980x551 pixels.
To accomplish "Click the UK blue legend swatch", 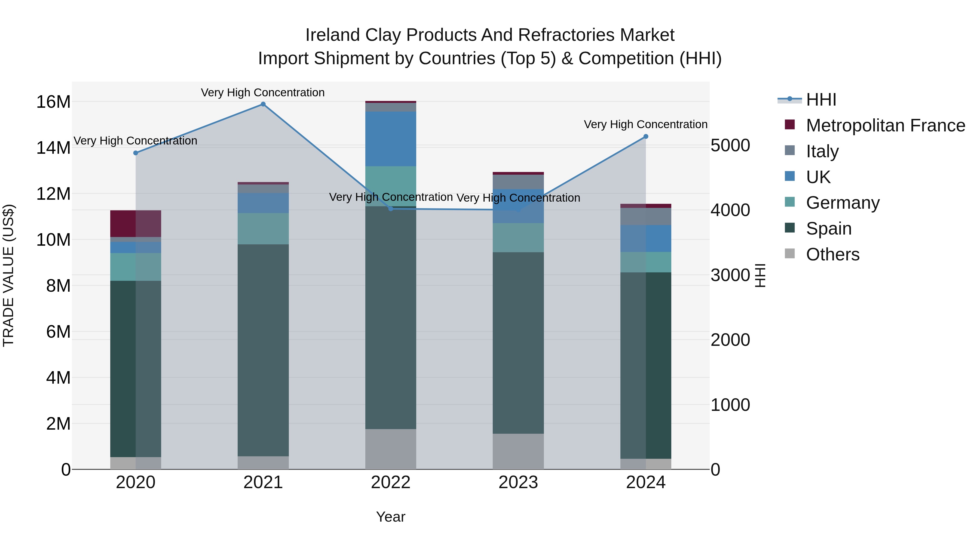I will tap(790, 176).
